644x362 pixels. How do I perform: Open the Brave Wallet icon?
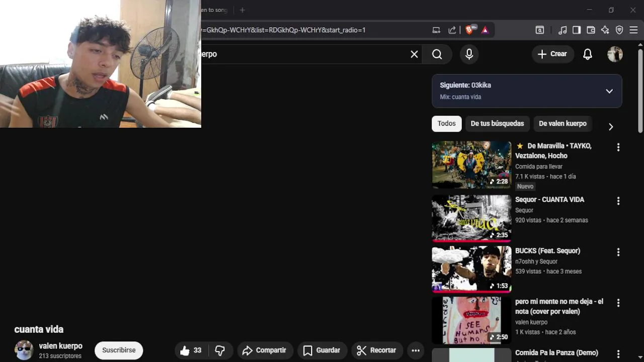click(x=591, y=30)
